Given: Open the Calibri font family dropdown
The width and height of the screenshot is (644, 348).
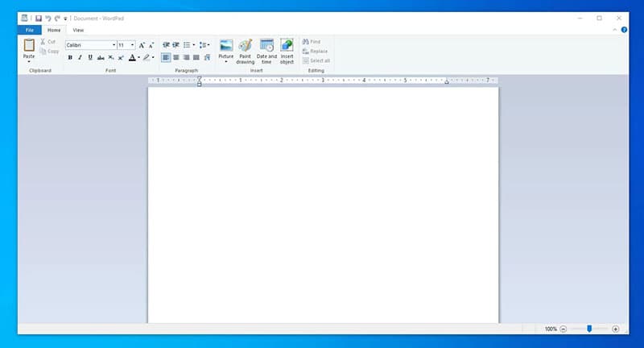Looking at the screenshot, I should pyautogui.click(x=114, y=45).
